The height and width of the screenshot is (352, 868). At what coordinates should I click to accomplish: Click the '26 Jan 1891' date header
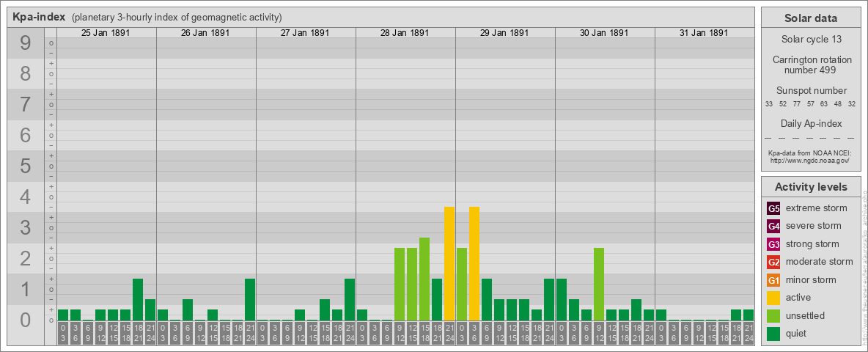click(x=205, y=33)
